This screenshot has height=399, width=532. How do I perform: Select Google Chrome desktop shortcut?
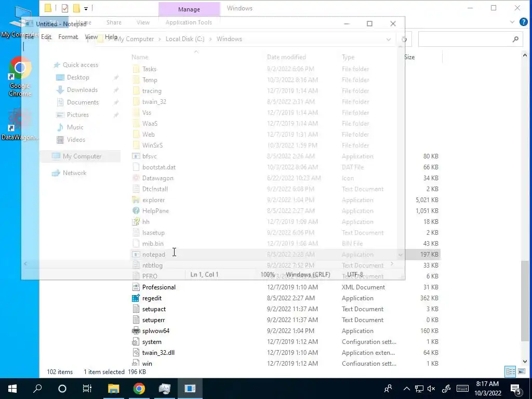pyautogui.click(x=20, y=77)
